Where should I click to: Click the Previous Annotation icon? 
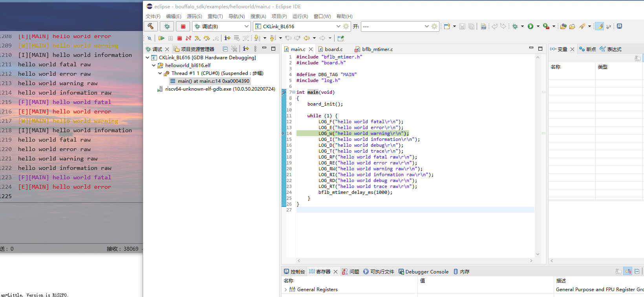273,38
